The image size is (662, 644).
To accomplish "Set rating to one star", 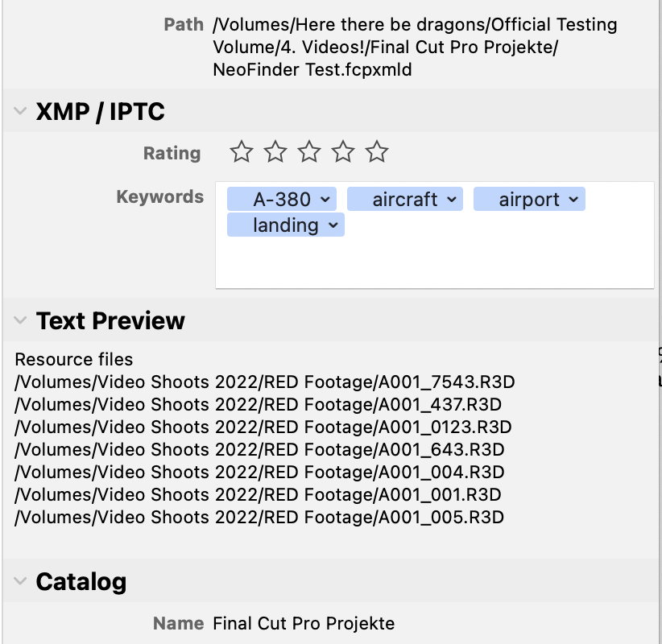I will coord(242,151).
